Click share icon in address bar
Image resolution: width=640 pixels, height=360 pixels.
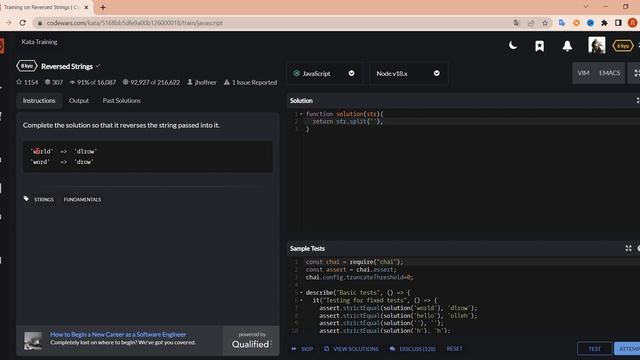(x=531, y=23)
